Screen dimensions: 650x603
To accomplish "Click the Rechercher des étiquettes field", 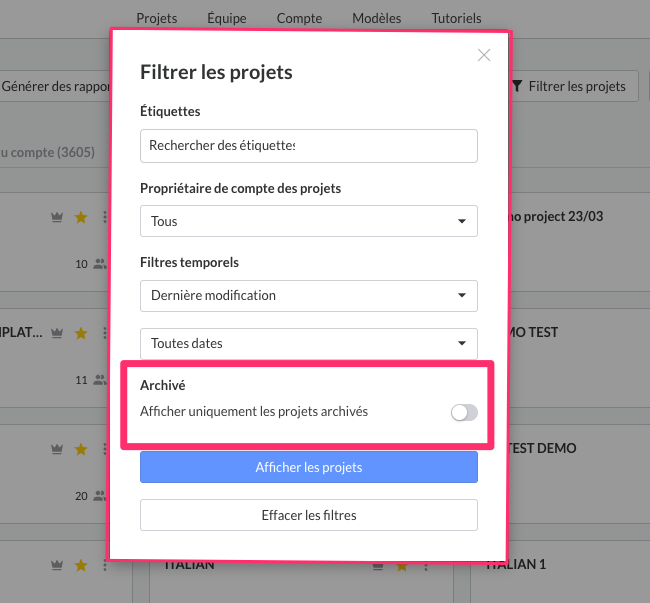I will [309, 146].
